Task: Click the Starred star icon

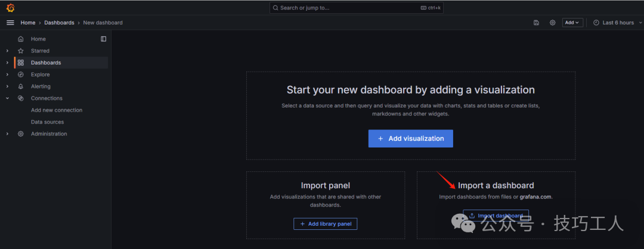Action: [x=21, y=51]
